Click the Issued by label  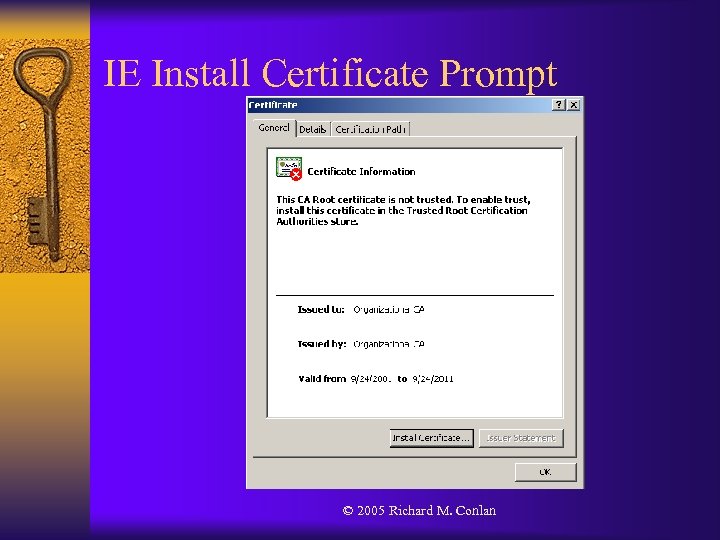pyautogui.click(x=321, y=344)
